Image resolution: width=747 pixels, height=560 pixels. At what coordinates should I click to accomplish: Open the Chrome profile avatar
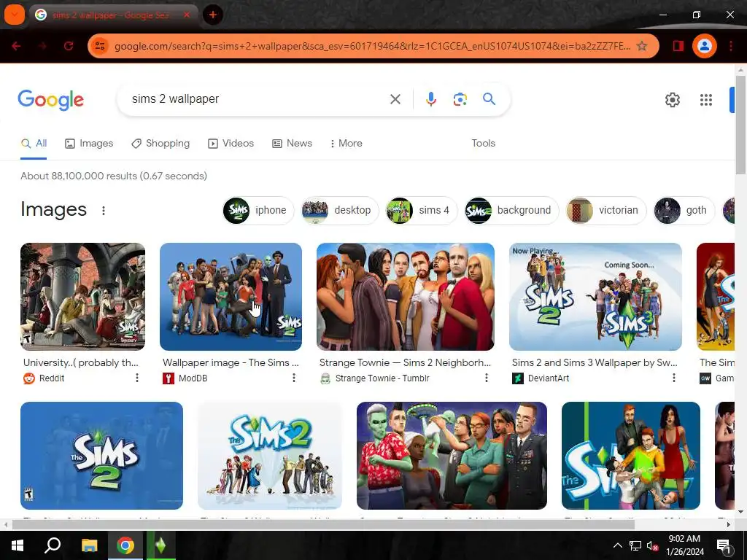(704, 46)
